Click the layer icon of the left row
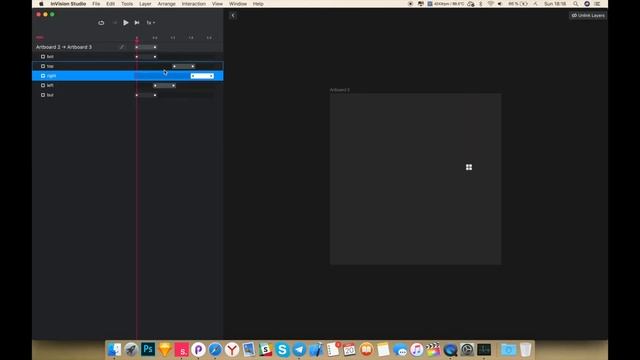 [43, 85]
